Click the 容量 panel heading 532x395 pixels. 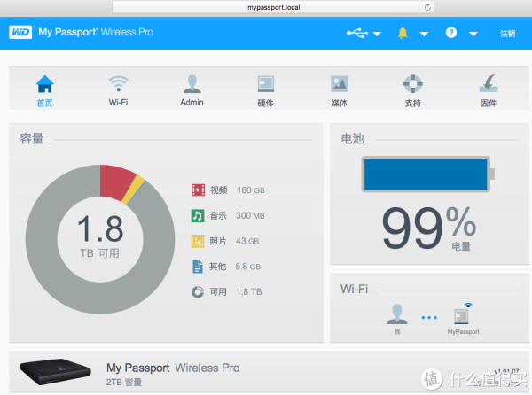[x=32, y=139]
